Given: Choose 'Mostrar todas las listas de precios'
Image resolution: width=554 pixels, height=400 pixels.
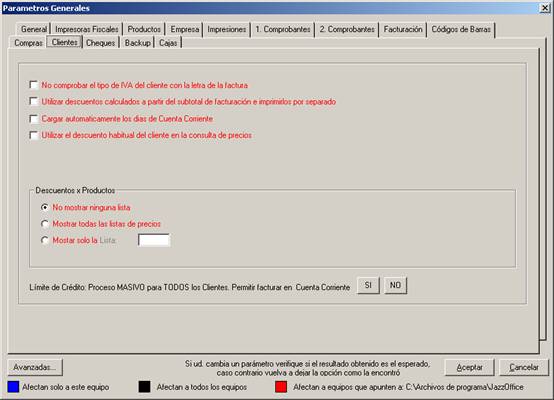Looking at the screenshot, I should pyautogui.click(x=45, y=224).
